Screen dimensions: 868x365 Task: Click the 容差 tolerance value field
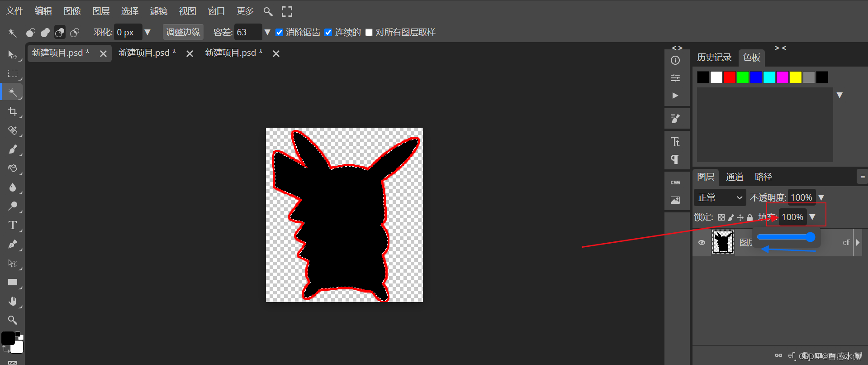click(248, 32)
